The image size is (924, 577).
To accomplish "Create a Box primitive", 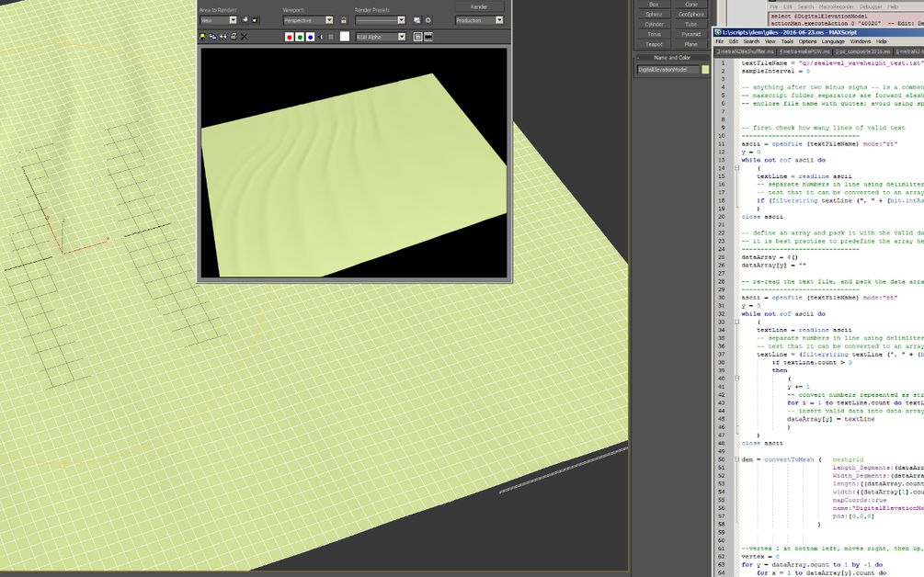I will click(x=654, y=4).
